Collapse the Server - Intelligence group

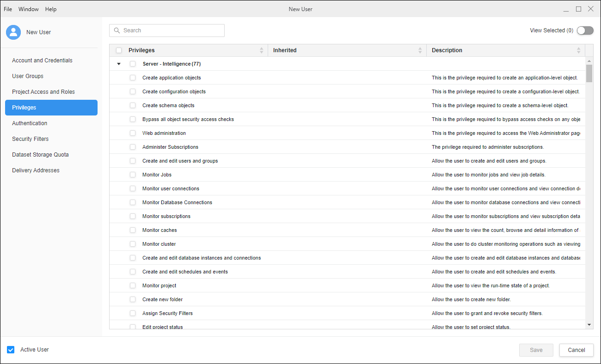[119, 64]
